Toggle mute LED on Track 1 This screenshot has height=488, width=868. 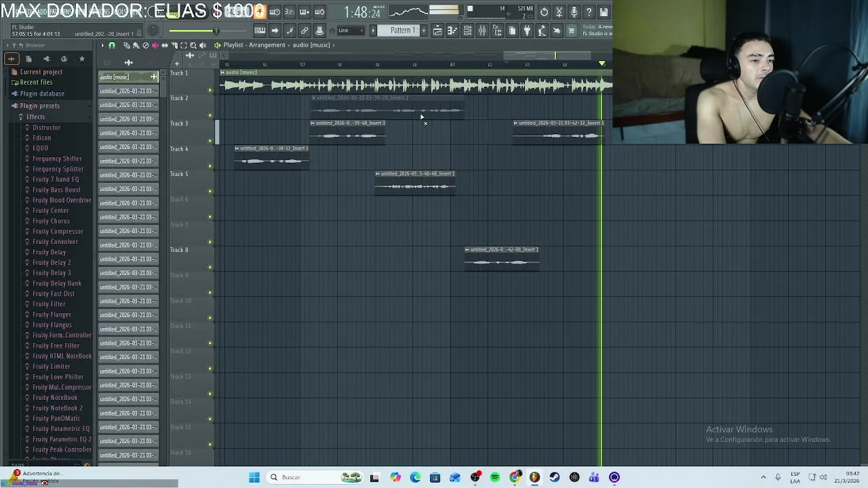click(210, 90)
